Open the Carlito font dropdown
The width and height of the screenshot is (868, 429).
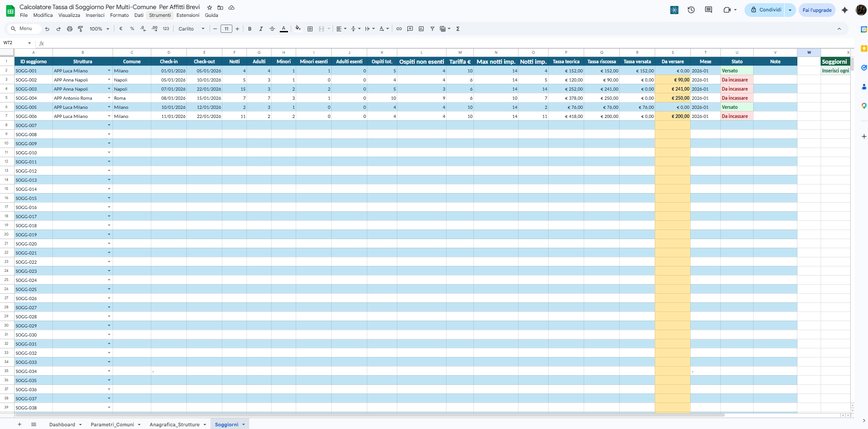[190, 29]
